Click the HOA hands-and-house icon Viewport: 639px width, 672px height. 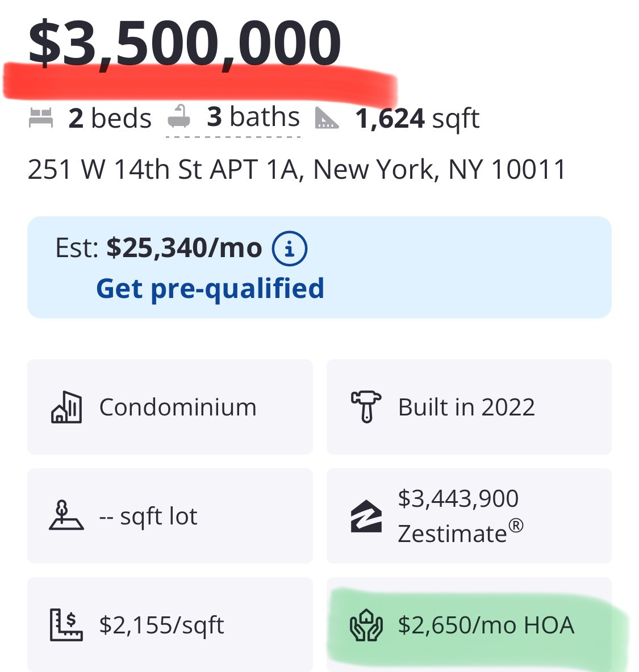pyautogui.click(x=366, y=625)
